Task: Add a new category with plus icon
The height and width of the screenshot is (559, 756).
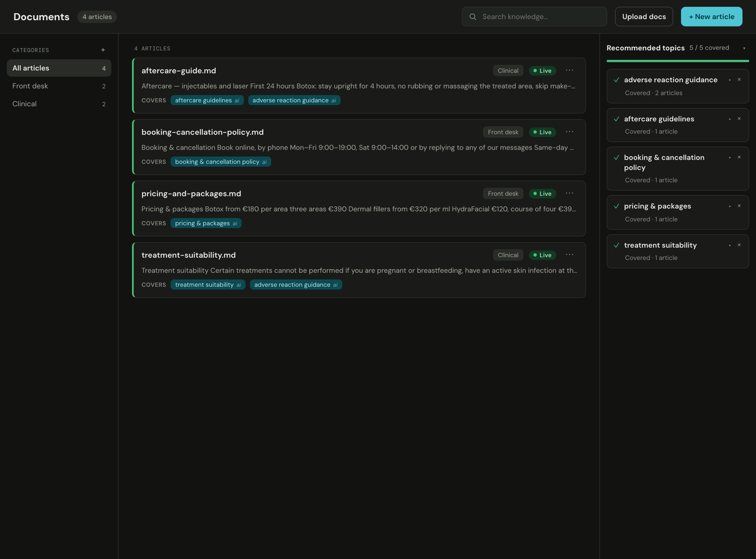Action: pyautogui.click(x=103, y=50)
